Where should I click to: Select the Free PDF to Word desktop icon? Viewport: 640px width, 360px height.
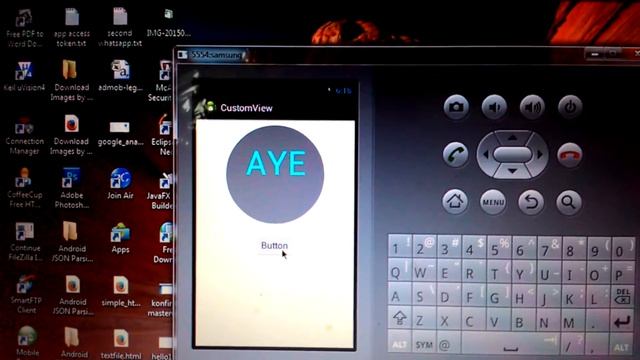pos(24,27)
